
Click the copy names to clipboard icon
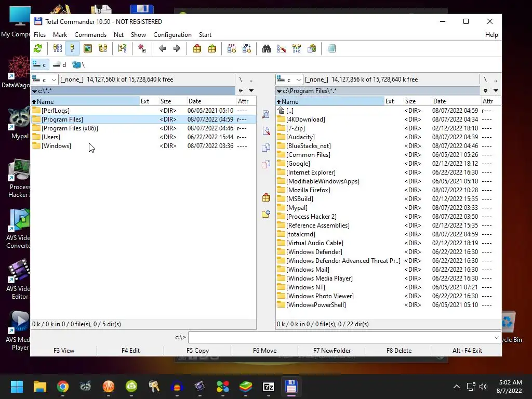[312, 48]
